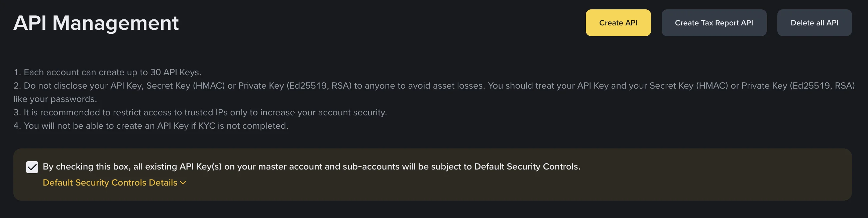Click the chevron beside Default Security Controls Details

point(184,183)
